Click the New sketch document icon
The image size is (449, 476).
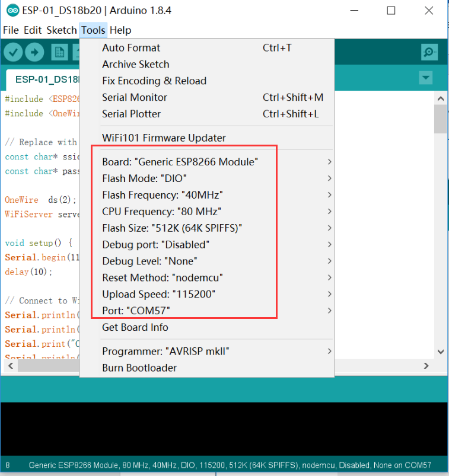pyautogui.click(x=59, y=53)
